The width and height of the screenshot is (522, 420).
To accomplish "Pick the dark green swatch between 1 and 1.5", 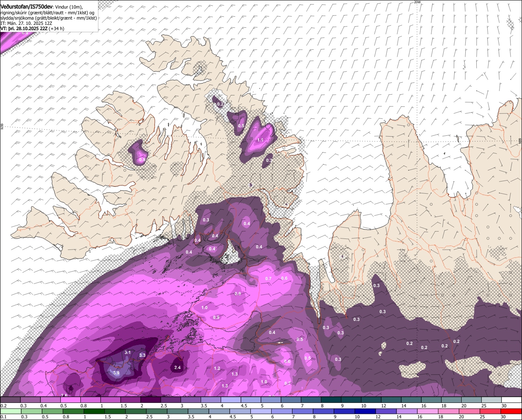I will point(94,411).
